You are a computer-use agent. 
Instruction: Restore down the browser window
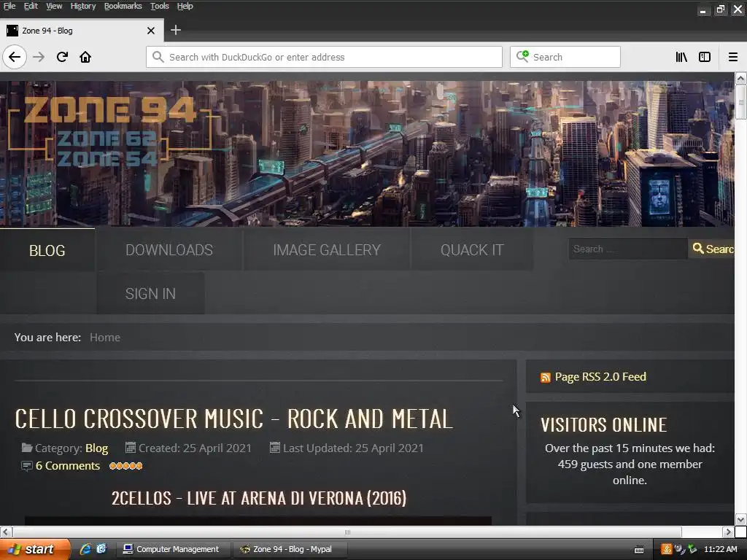coord(720,9)
